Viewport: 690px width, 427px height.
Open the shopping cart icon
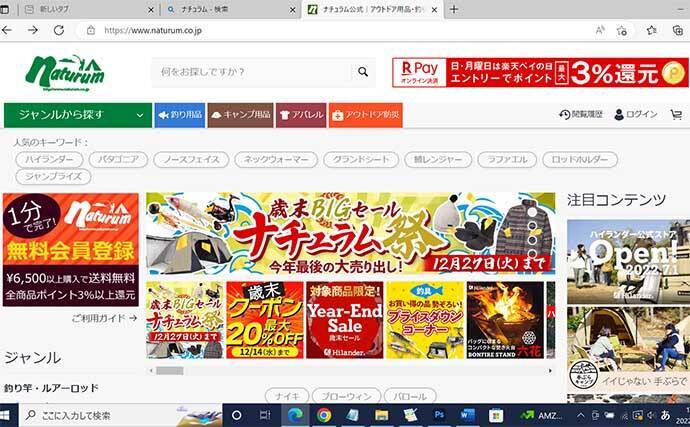point(676,114)
